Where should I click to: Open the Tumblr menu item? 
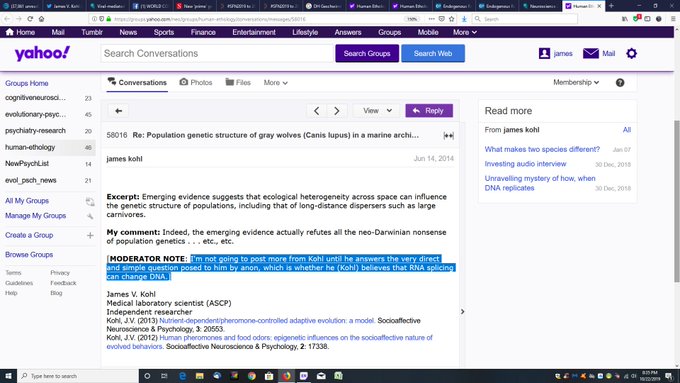click(92, 32)
